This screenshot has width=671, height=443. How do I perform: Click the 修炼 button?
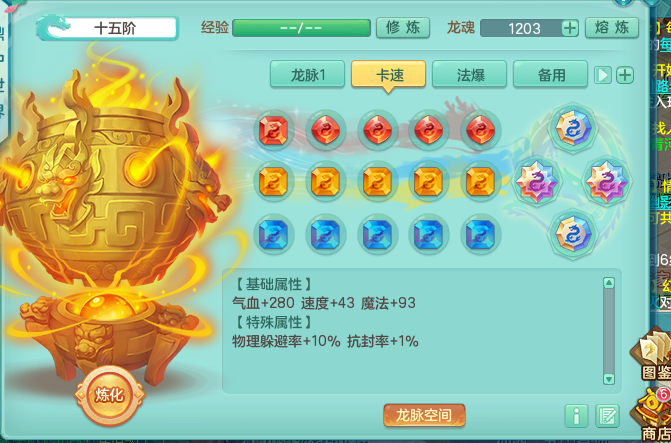tap(403, 28)
